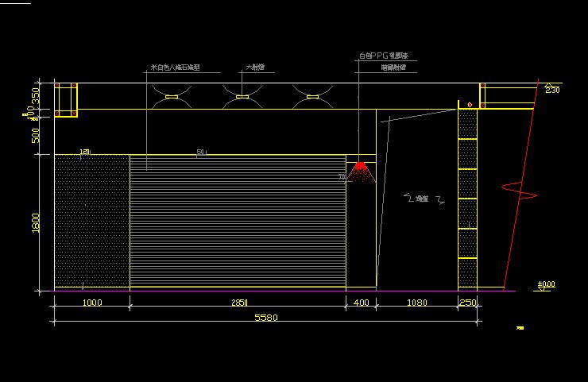Select the vertical 350 dimension text
588x382 pixels.
coord(37,98)
